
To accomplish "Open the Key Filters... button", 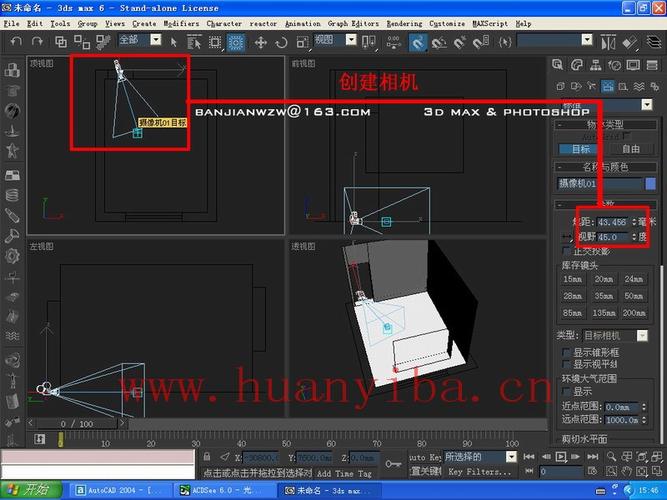I will (x=479, y=472).
